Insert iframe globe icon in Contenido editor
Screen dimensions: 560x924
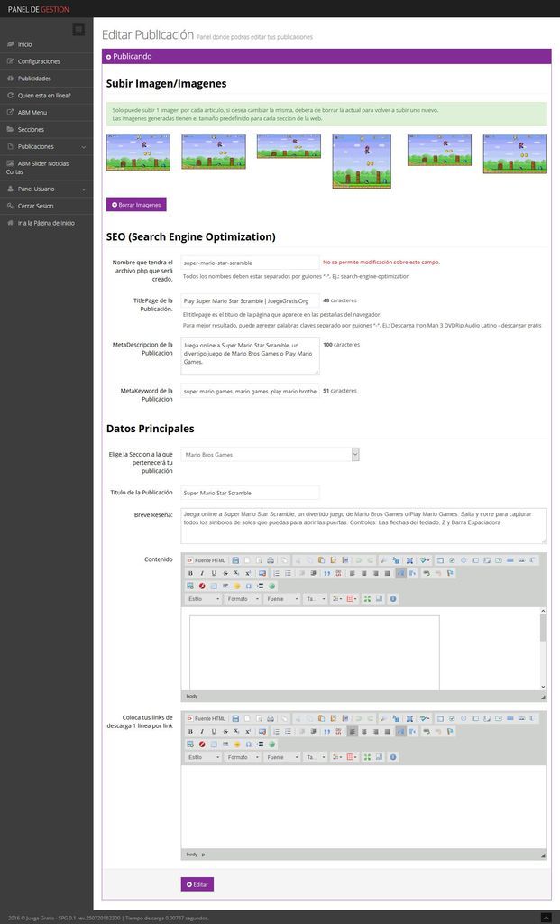tap(272, 586)
